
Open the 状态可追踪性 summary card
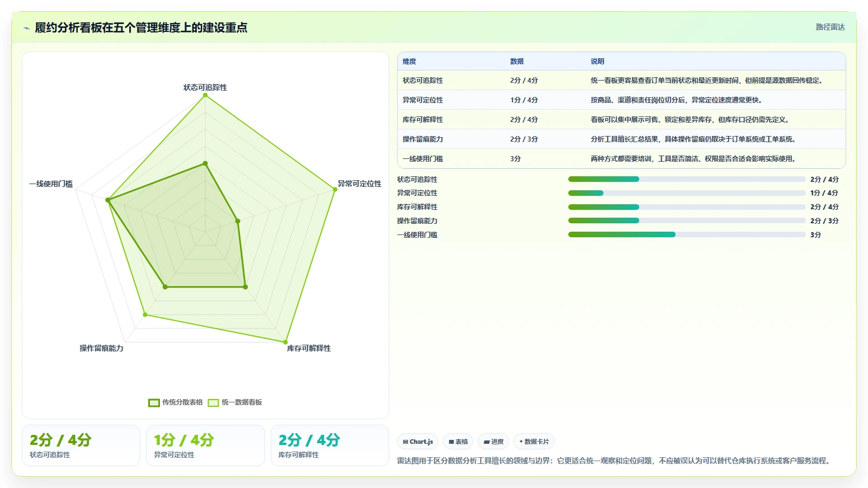coord(81,445)
